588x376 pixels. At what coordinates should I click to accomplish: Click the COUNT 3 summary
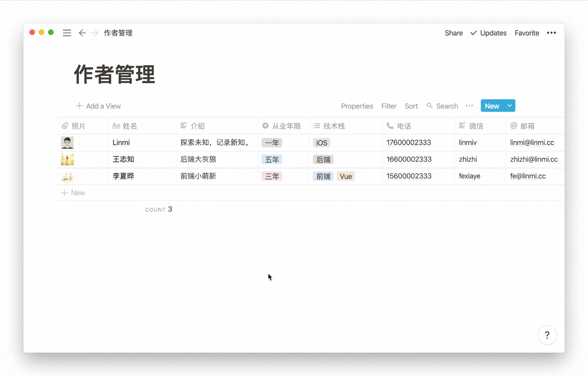pyautogui.click(x=159, y=209)
